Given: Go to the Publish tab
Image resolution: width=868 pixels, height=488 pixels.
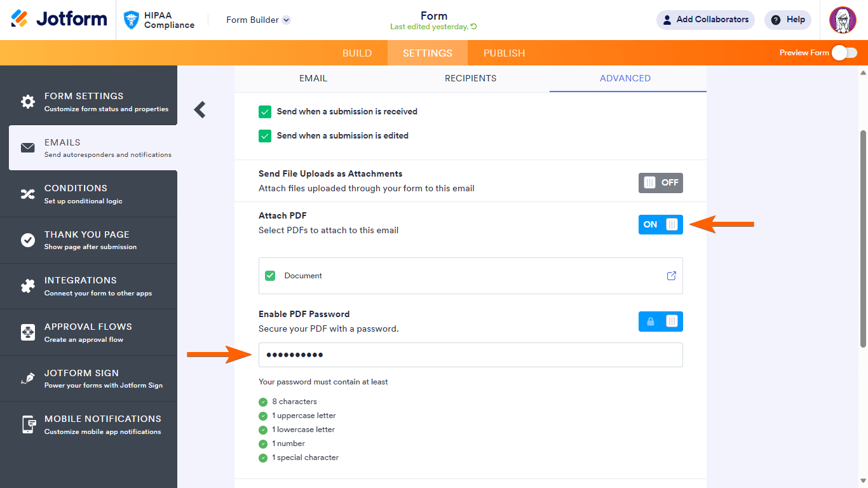Looking at the screenshot, I should point(504,53).
